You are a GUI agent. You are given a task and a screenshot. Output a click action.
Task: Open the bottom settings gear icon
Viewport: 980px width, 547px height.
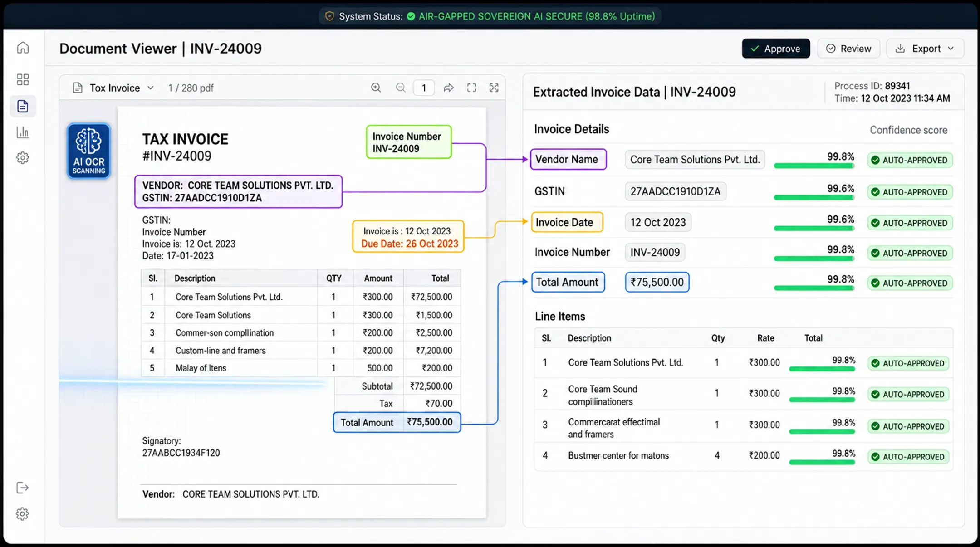23,514
